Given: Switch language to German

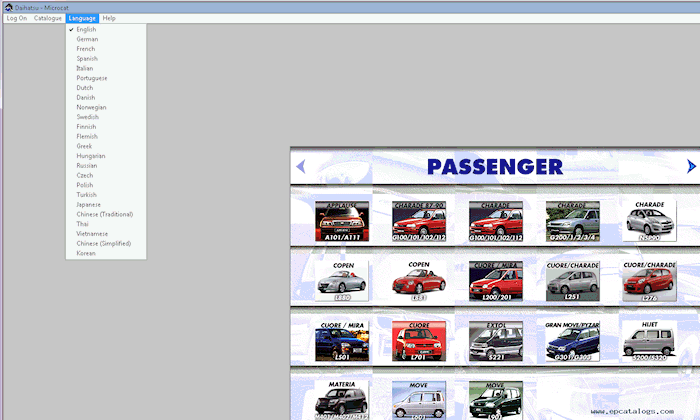Looking at the screenshot, I should coord(87,39).
